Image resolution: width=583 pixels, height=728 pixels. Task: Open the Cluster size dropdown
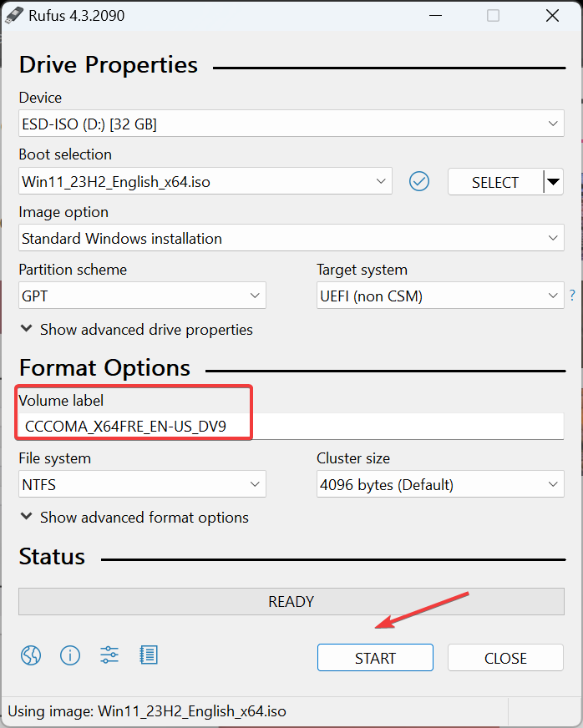click(440, 484)
